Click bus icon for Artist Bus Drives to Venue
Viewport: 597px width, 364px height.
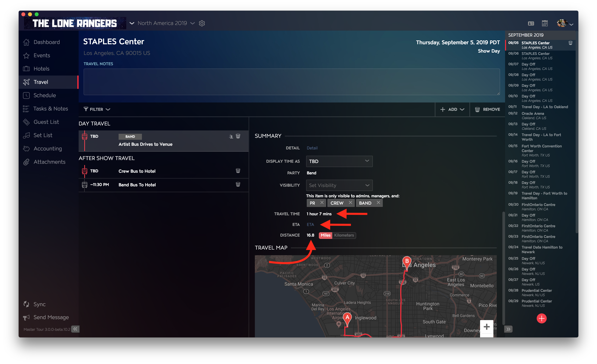[84, 136]
